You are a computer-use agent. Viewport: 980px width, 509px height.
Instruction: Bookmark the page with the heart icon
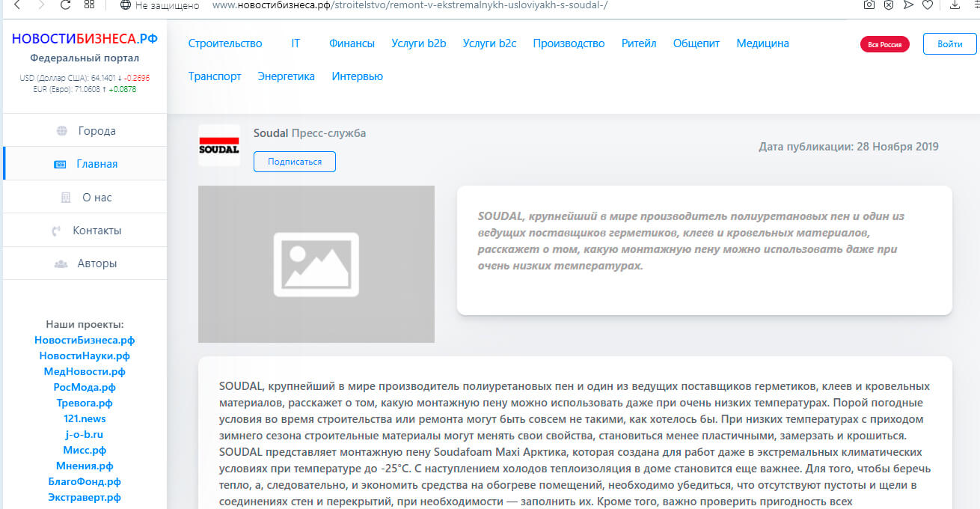(928, 4)
